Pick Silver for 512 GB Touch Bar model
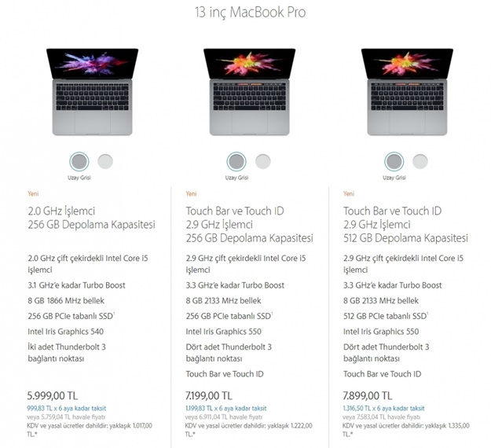 point(420,162)
